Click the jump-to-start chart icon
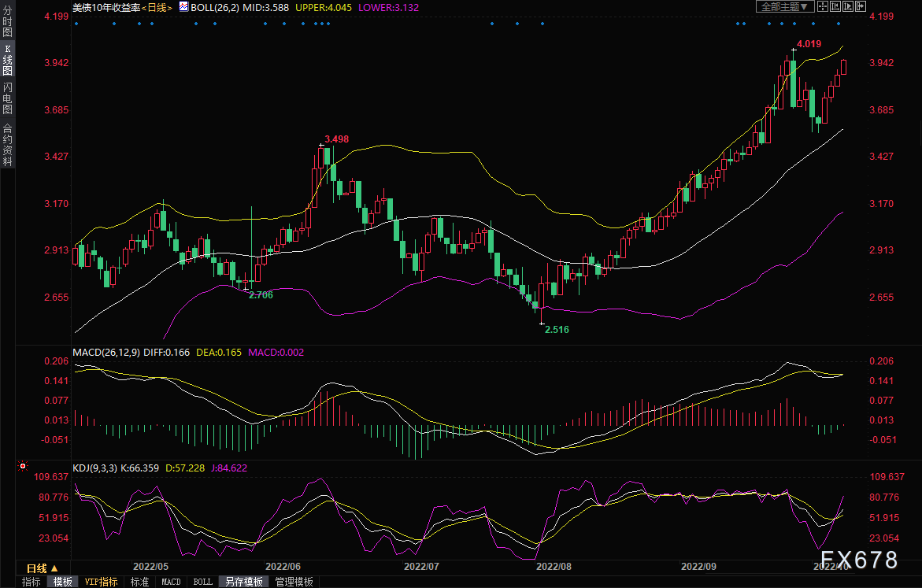The height and width of the screenshot is (588, 922). pyautogui.click(x=835, y=6)
